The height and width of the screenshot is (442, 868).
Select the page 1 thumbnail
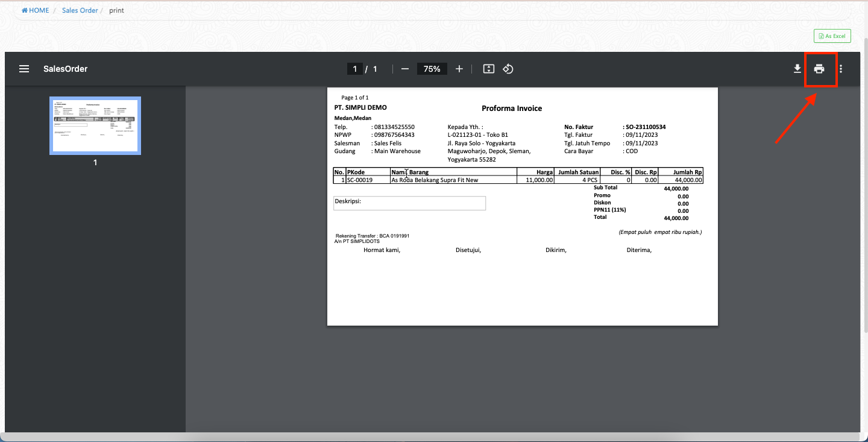tap(95, 125)
